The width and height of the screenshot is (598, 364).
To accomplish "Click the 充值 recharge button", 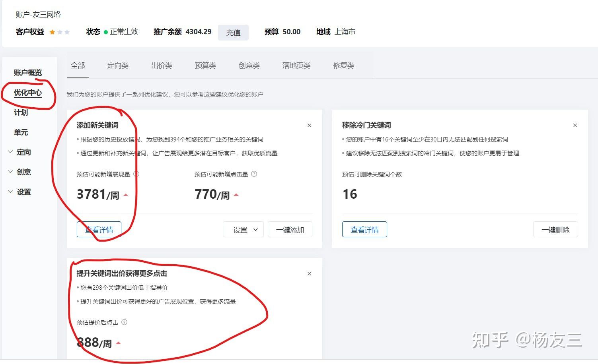I will pyautogui.click(x=233, y=33).
